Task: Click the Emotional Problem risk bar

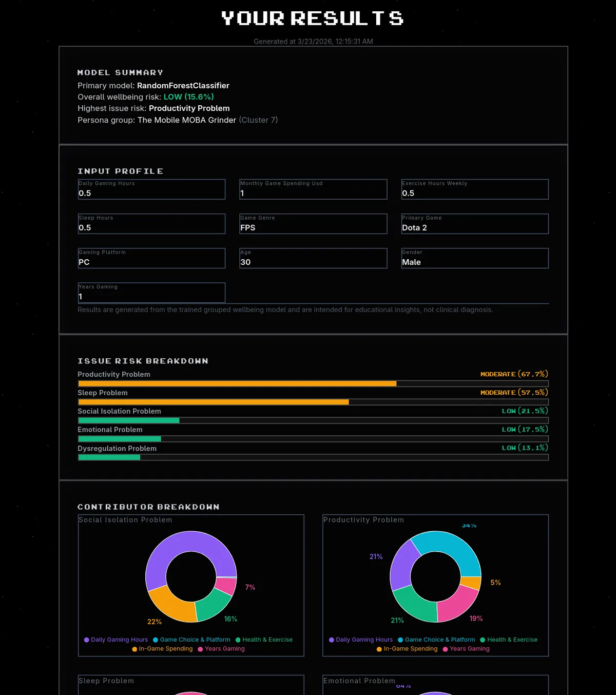Action: tap(313, 439)
